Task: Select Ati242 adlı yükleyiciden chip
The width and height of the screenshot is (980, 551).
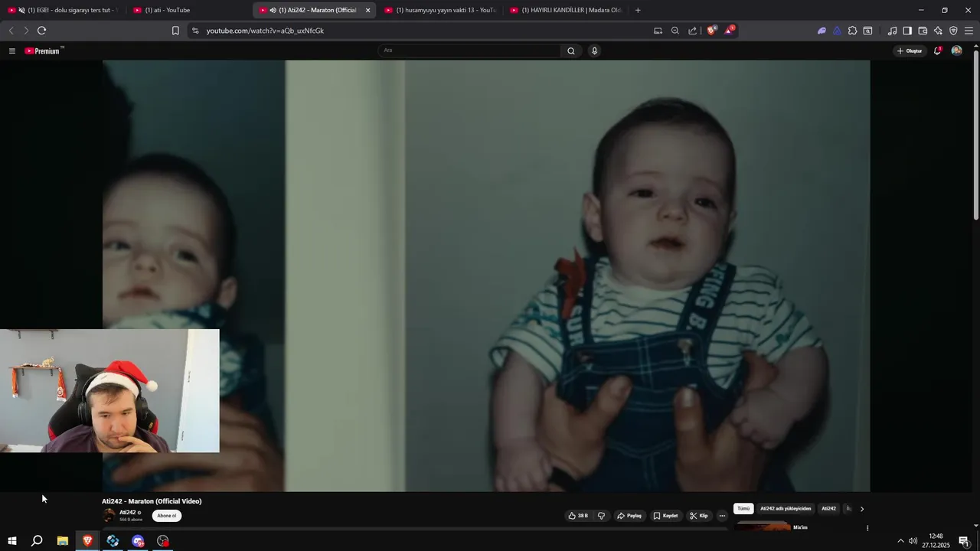Action: click(x=786, y=509)
